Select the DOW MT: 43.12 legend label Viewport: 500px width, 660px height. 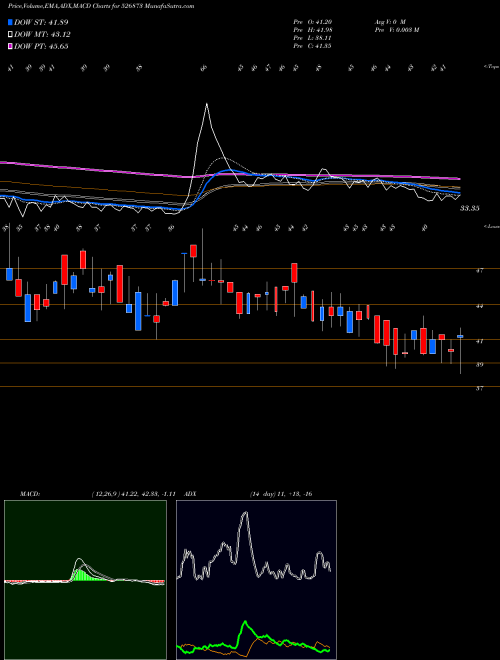(x=42, y=34)
